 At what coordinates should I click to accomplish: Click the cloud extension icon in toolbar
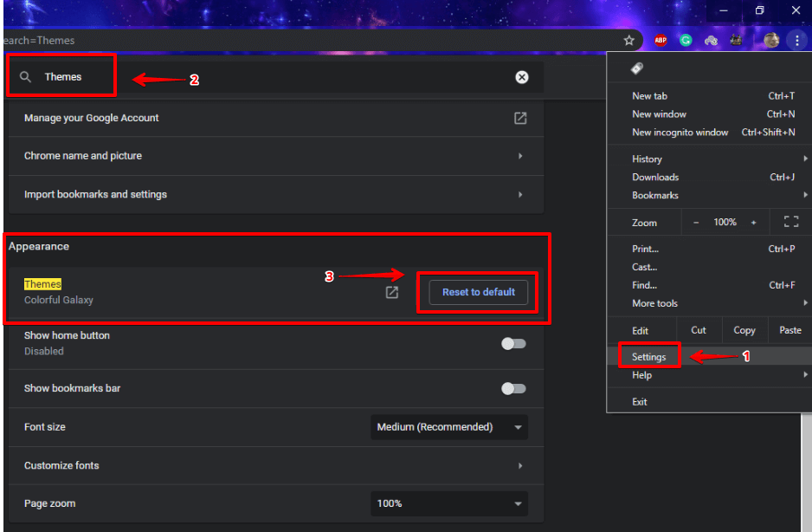click(711, 41)
